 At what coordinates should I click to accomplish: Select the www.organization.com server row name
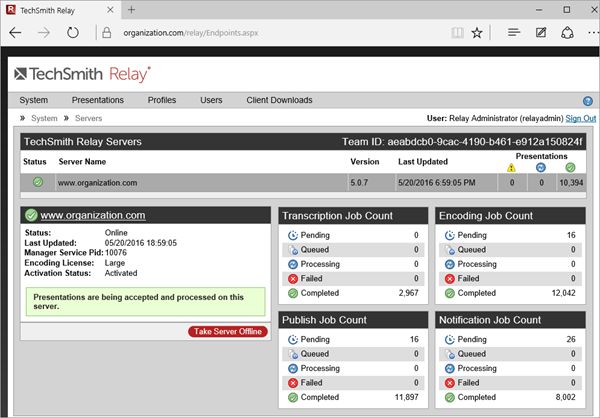97,183
